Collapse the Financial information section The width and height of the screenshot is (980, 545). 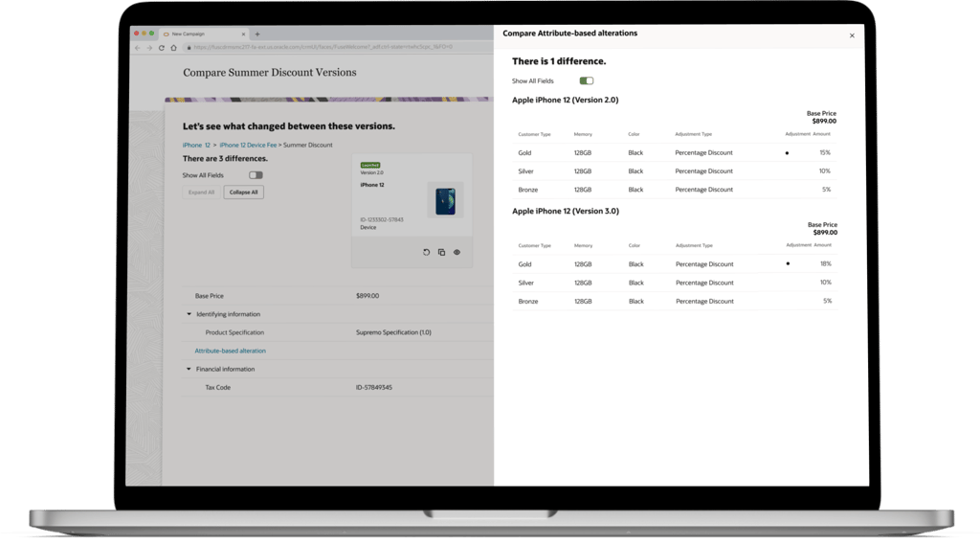[189, 369]
